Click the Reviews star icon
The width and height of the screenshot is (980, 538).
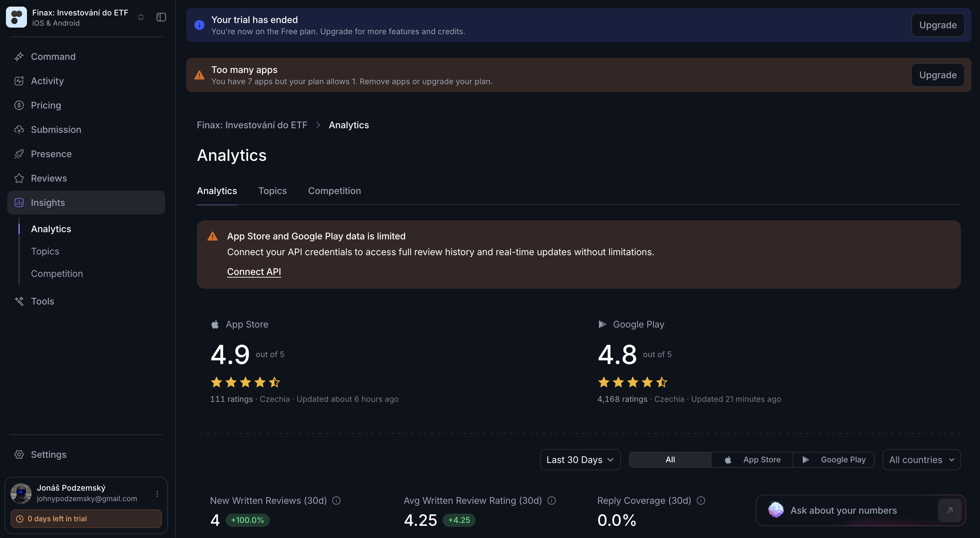(x=19, y=178)
